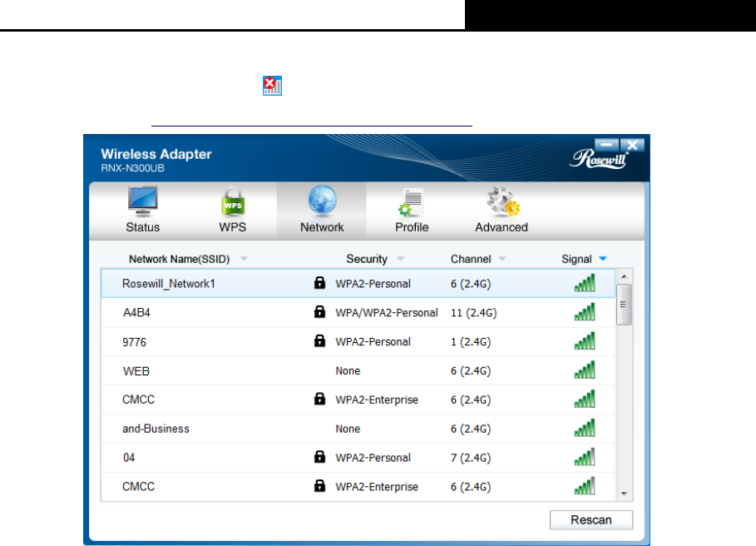Sort by Network Name(SSID) arrow
Screen dimensions: 756x546
(244, 259)
